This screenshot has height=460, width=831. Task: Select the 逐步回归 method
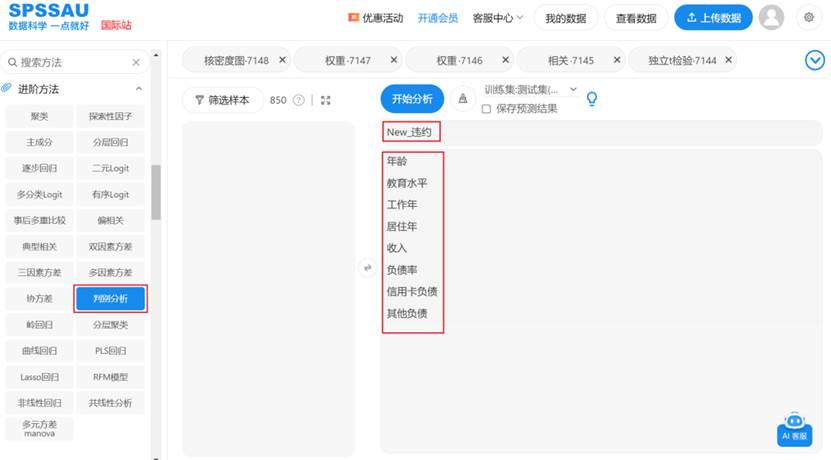(x=40, y=168)
